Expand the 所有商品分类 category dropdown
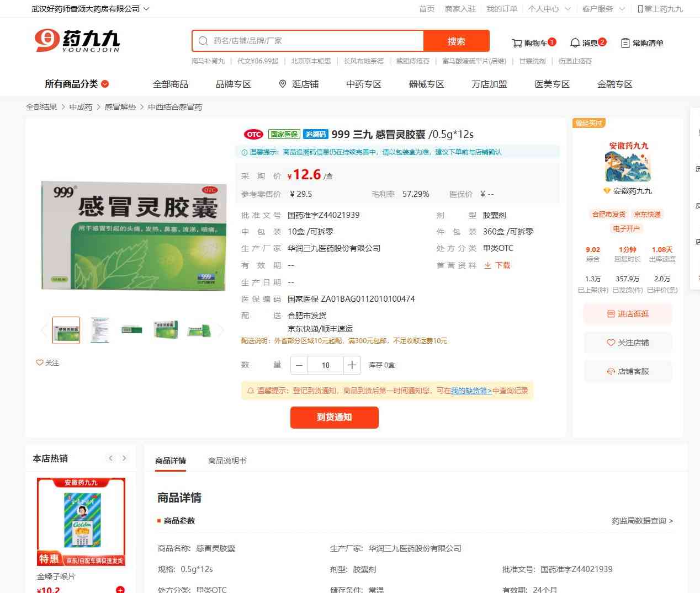Screen dimensions: 700x593 coord(77,84)
